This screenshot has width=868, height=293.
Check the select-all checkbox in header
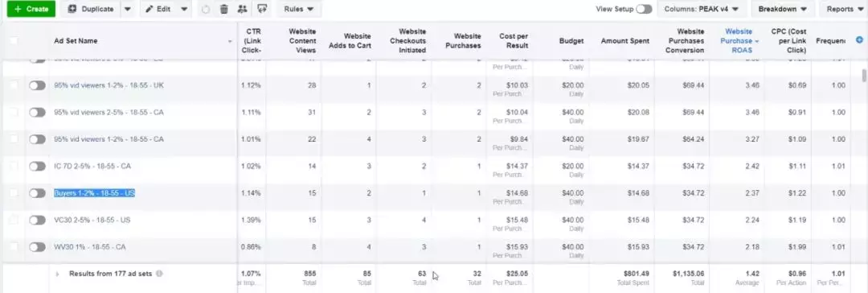14,40
